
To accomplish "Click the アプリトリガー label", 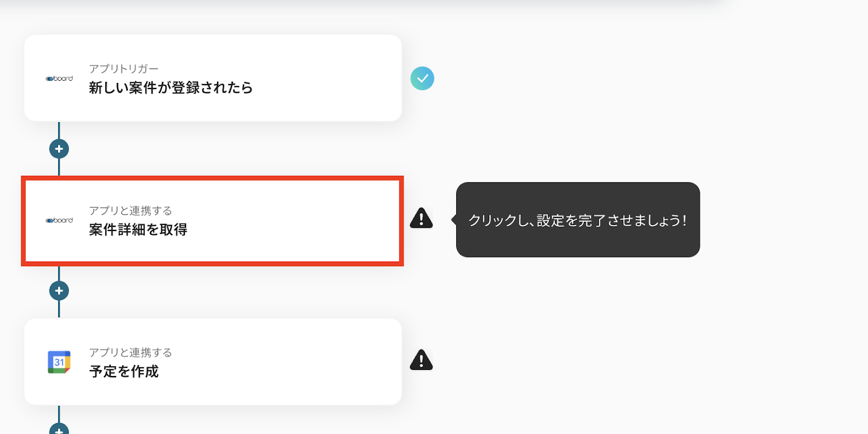I will (124, 69).
